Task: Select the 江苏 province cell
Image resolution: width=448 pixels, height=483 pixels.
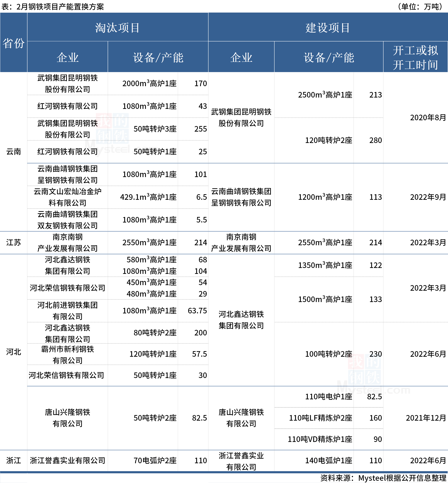Action: point(14,243)
